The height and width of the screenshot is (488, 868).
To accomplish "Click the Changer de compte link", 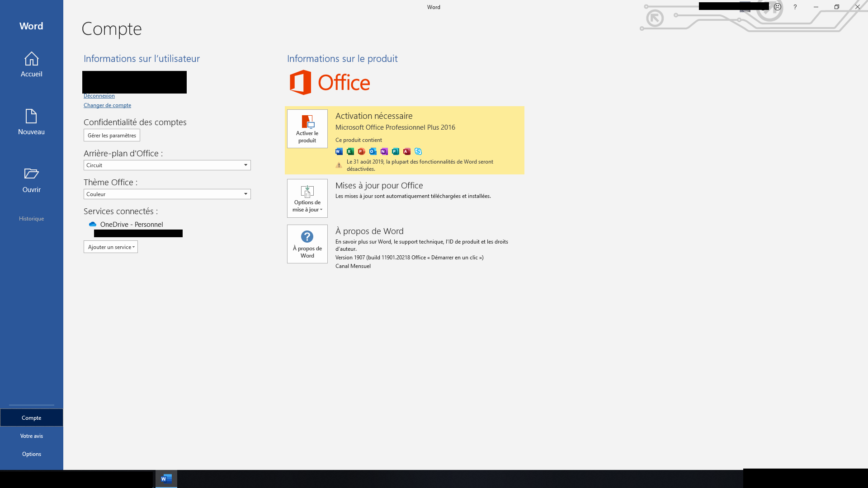I will [107, 105].
